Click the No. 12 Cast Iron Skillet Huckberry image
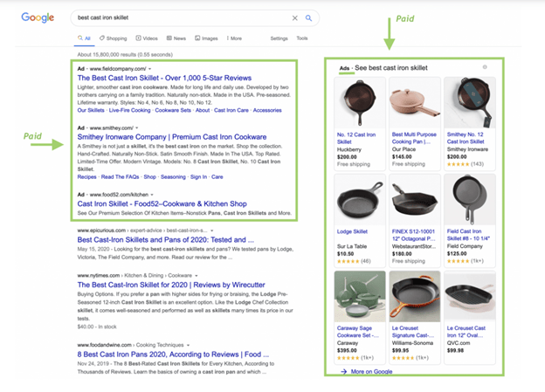Viewport: 545px width, 392px height. click(360, 103)
